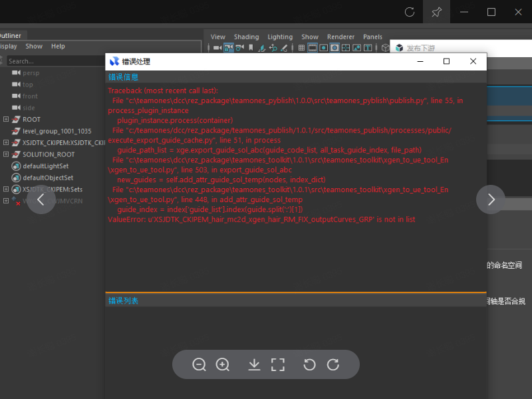532x399 pixels.
Task: Open the Renderer menu
Action: (340, 37)
